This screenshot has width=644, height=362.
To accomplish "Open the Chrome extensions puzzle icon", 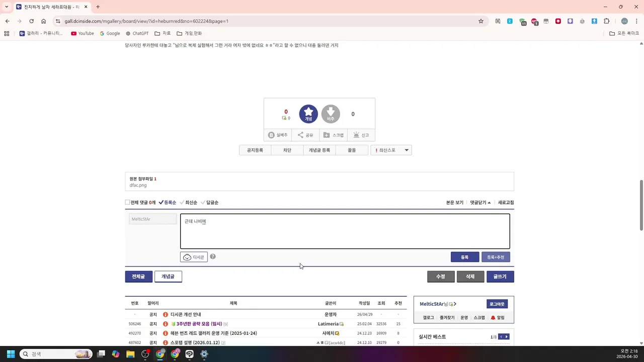I will pos(606,21).
